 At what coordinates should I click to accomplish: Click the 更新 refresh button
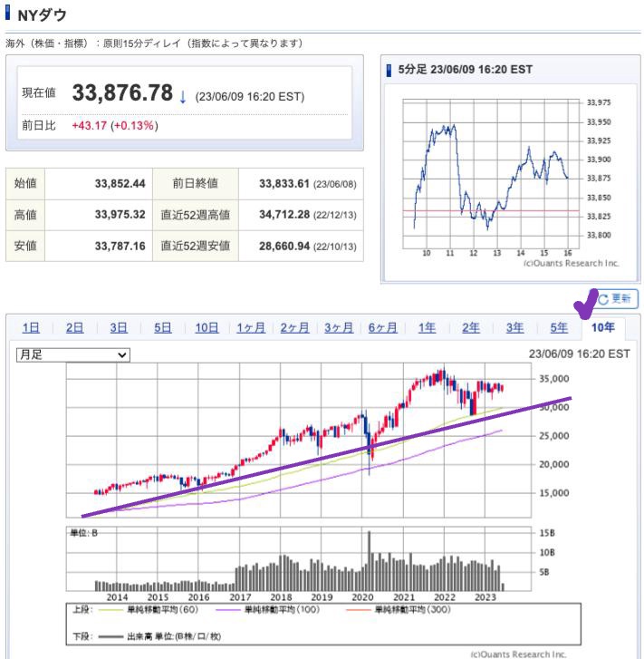[x=616, y=299]
